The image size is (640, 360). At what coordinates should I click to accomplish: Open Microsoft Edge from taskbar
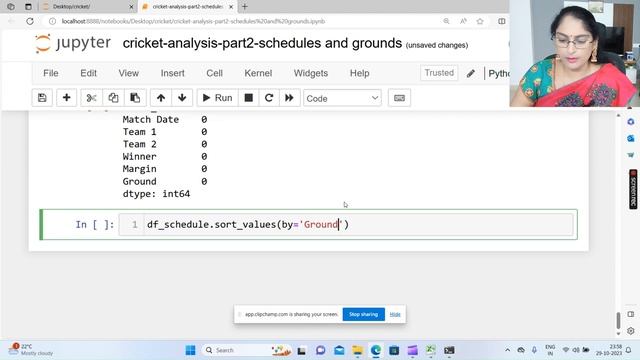coord(376,350)
